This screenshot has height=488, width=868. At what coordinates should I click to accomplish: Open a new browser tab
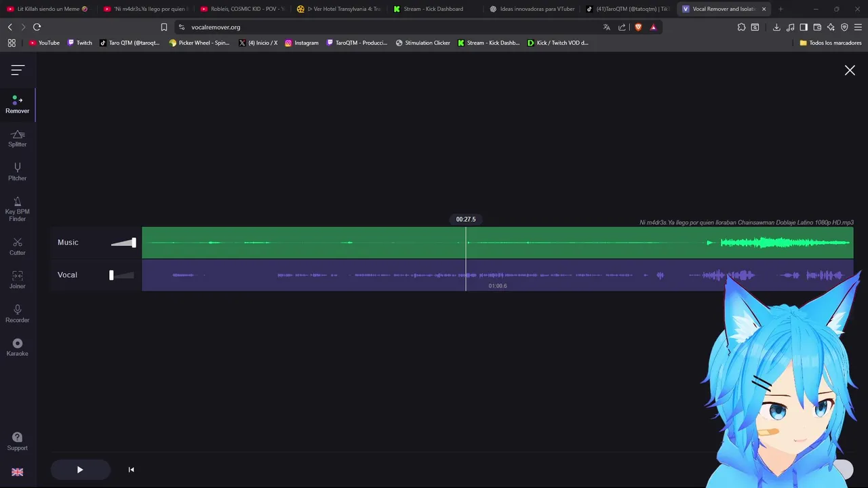(x=781, y=9)
